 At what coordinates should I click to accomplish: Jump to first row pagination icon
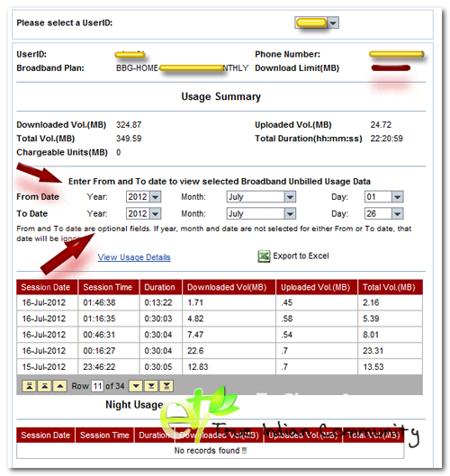tap(29, 386)
